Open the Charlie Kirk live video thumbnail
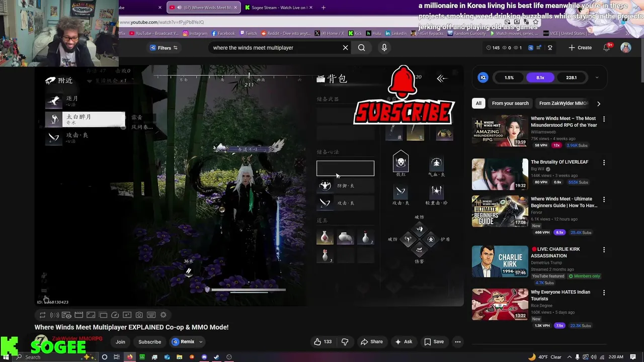This screenshot has height=362, width=644. (x=500, y=261)
